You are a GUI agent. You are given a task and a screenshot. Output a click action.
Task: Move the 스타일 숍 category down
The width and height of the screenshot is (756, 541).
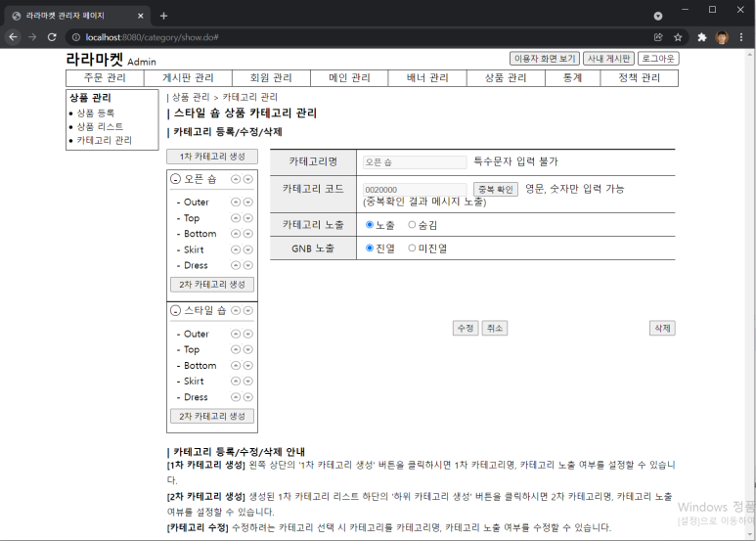(247, 310)
